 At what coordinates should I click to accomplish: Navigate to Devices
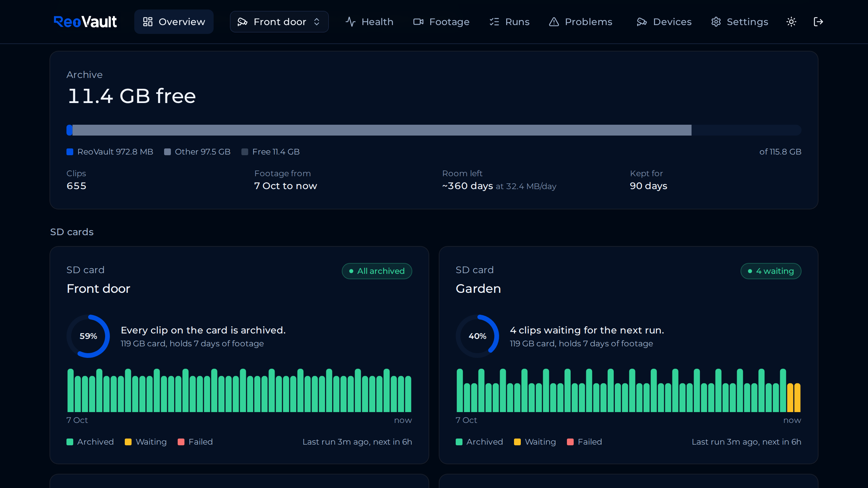coord(664,22)
